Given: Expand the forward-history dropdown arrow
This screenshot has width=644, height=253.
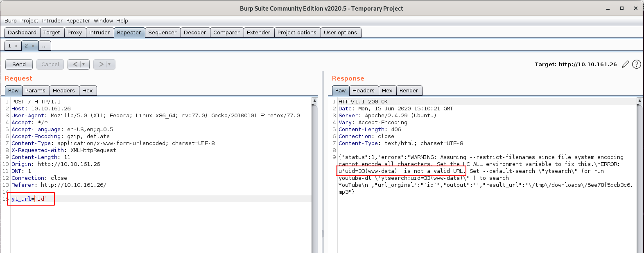Looking at the screenshot, I should [109, 64].
